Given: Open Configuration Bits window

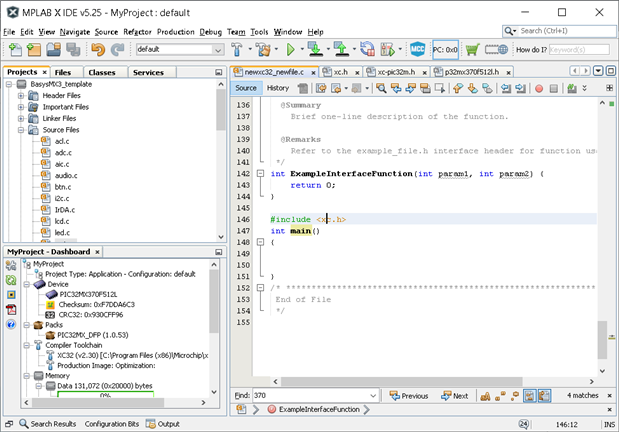Looking at the screenshot, I should 112,424.
